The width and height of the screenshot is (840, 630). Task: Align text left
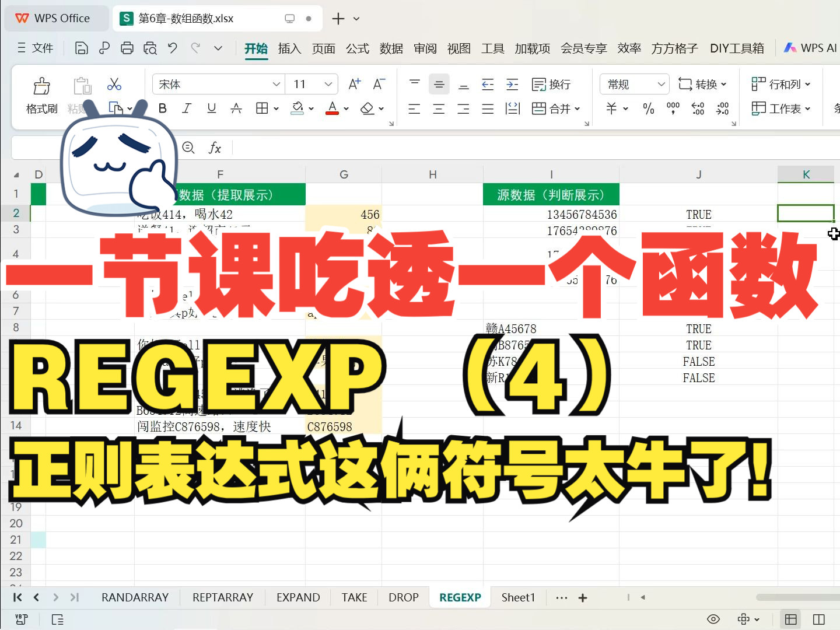415,108
